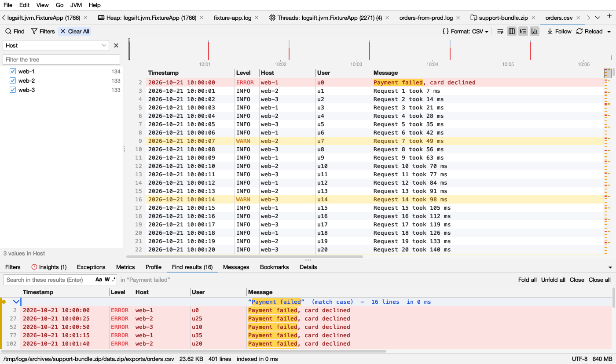Toggle the tree sidebar panel icon

click(523, 31)
